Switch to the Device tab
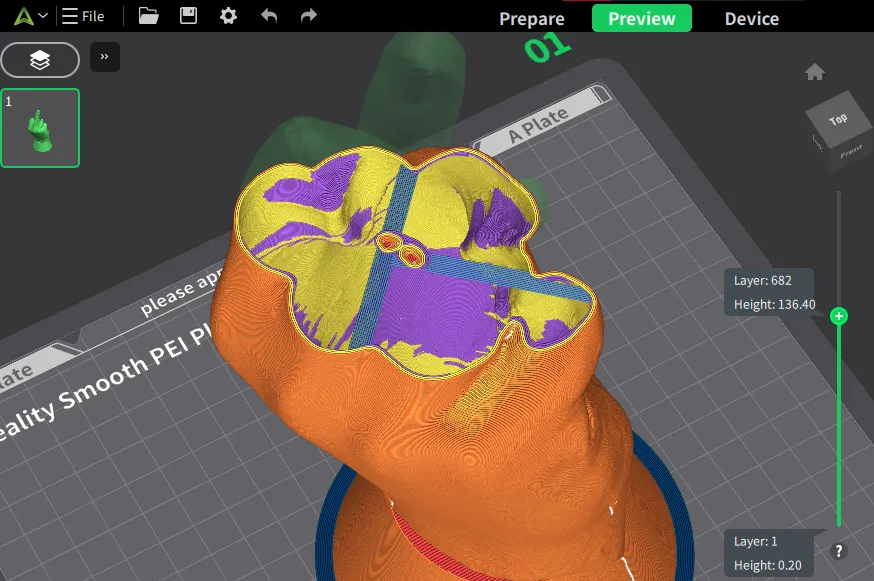The width and height of the screenshot is (874, 581). click(x=751, y=18)
